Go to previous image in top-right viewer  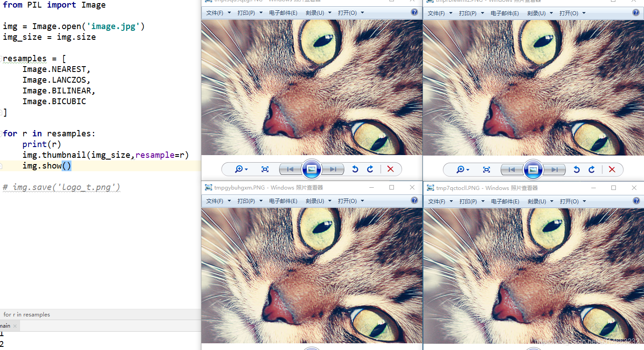click(x=512, y=169)
